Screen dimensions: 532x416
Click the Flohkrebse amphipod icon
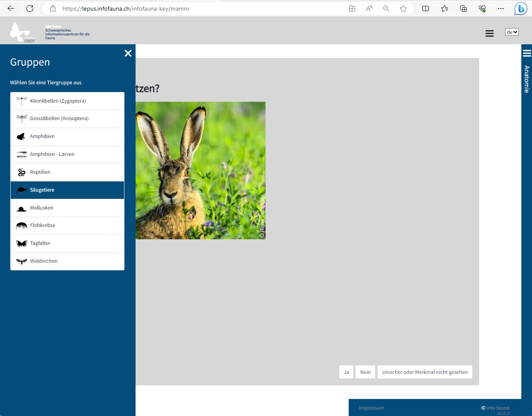point(21,226)
